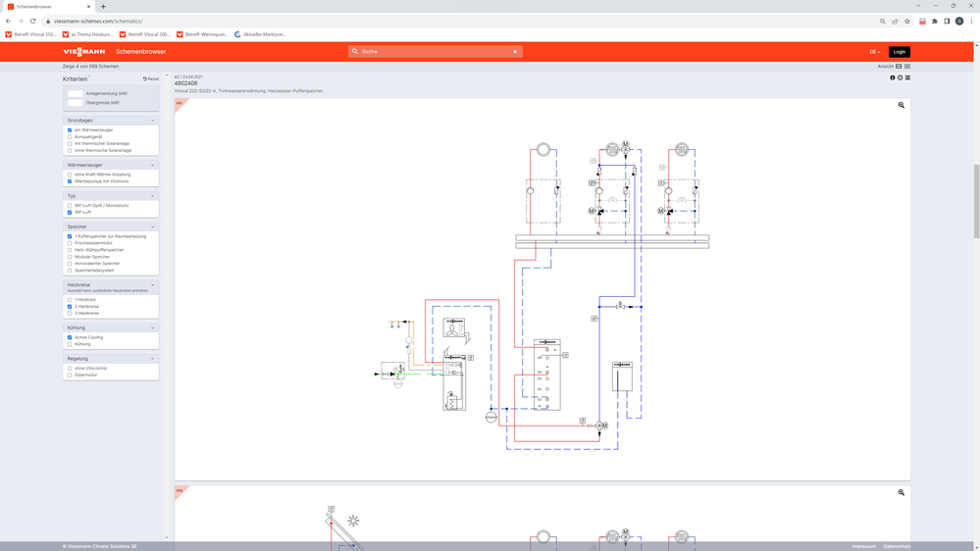Enable the Kompaktgerät checkbox
The width and height of the screenshot is (980, 551).
(x=70, y=137)
